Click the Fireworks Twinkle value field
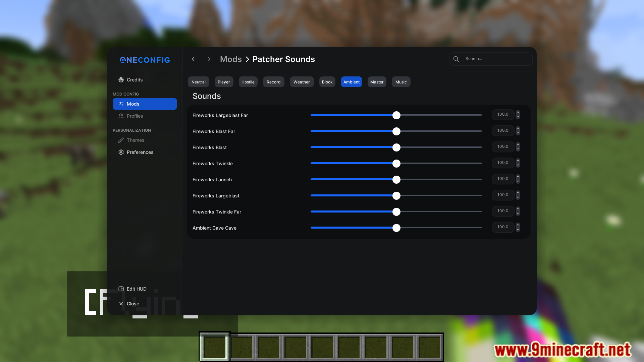Screen dimensions: 644x362 (503, 163)
